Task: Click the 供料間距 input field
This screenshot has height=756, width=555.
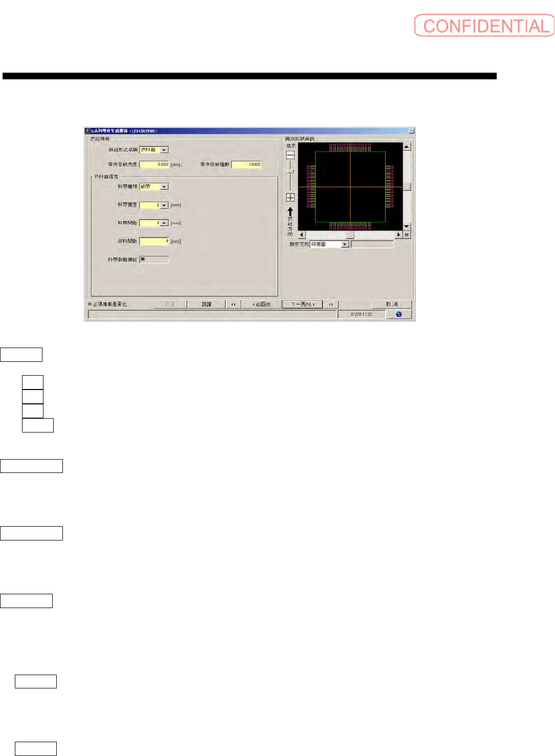Action: coord(154,241)
